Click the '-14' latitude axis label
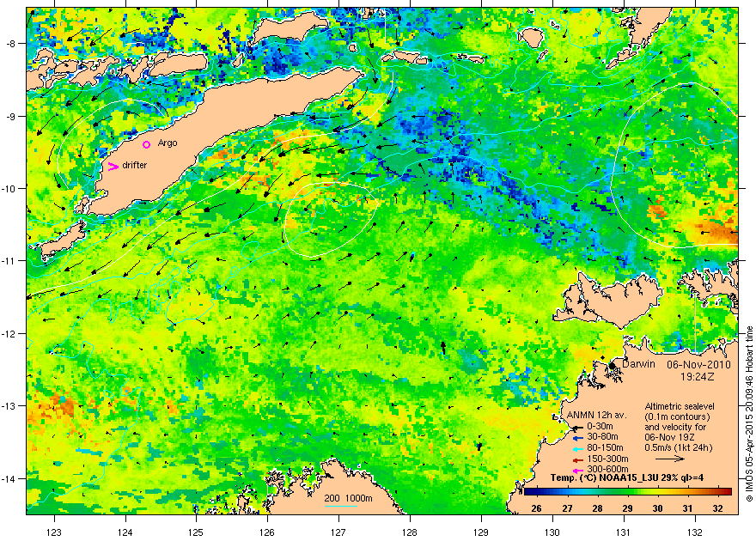The height and width of the screenshot is (541, 756). tap(9, 478)
